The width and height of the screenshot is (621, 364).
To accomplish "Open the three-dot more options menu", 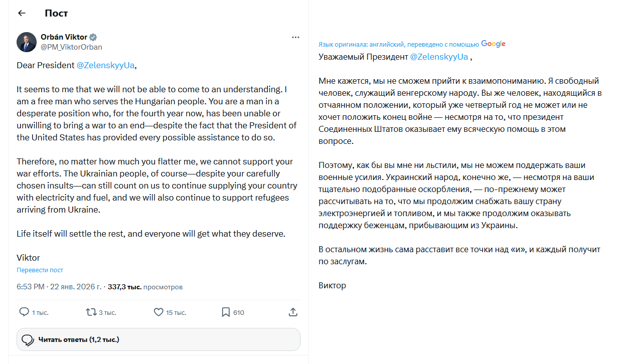I will [296, 38].
